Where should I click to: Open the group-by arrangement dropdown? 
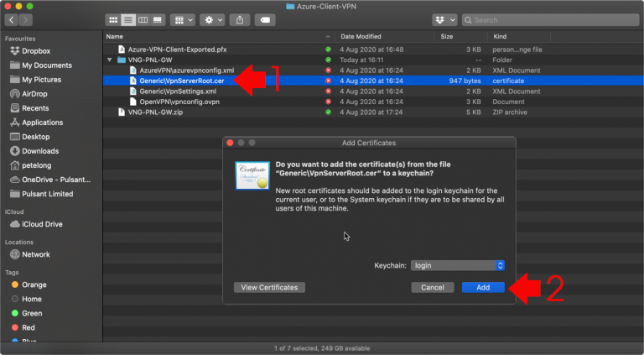[183, 20]
